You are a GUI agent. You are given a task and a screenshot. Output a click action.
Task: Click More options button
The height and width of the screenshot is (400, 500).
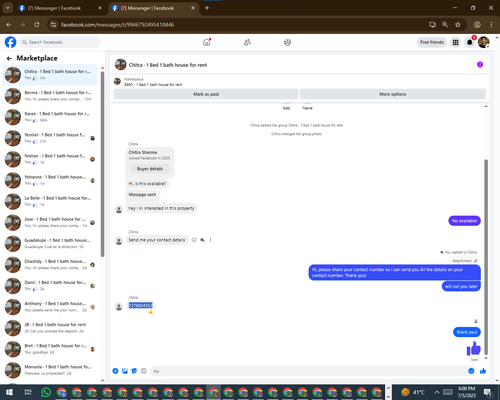point(393,94)
